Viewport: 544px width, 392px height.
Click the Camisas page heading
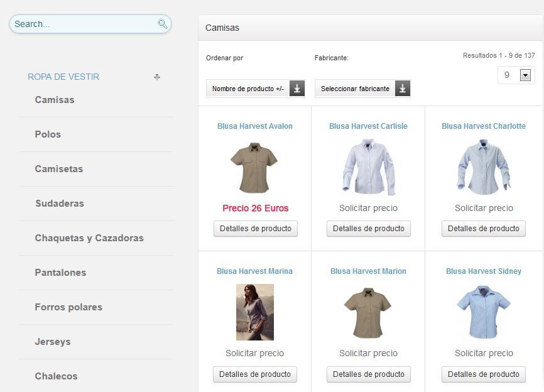point(222,28)
